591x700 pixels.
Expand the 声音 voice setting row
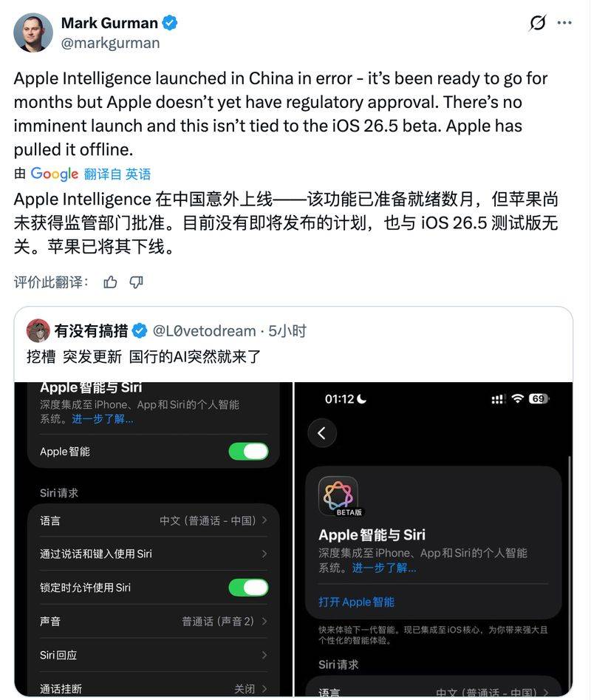coord(153,622)
